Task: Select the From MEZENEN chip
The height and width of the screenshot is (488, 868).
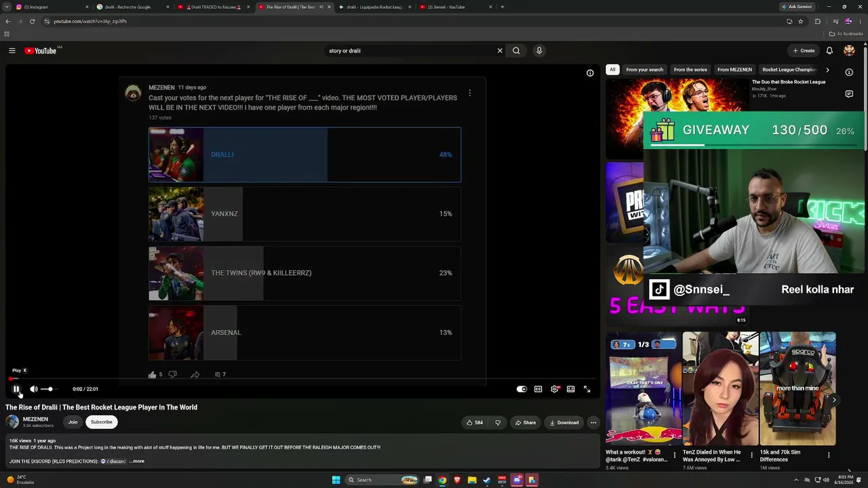Action: point(734,70)
